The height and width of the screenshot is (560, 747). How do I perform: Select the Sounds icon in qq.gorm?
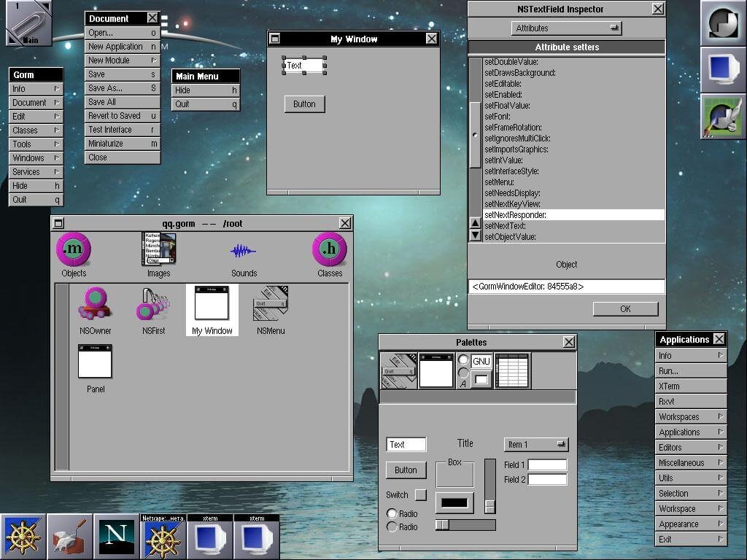click(x=243, y=252)
